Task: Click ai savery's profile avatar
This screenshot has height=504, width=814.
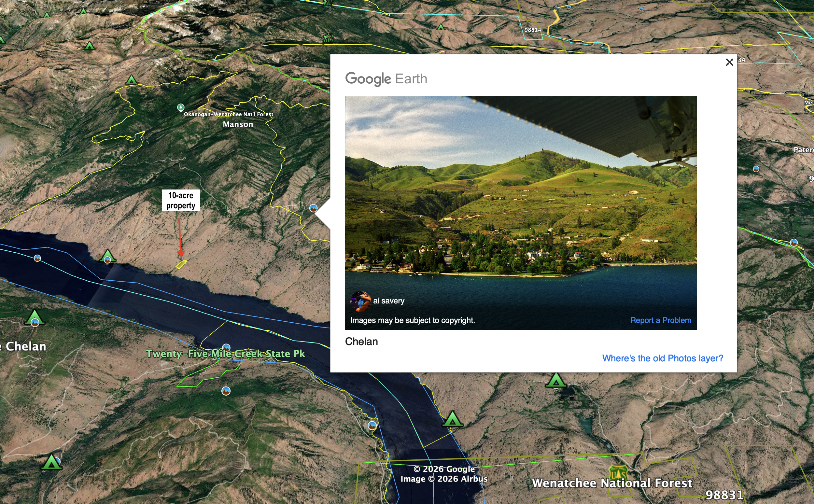Action: pyautogui.click(x=360, y=301)
